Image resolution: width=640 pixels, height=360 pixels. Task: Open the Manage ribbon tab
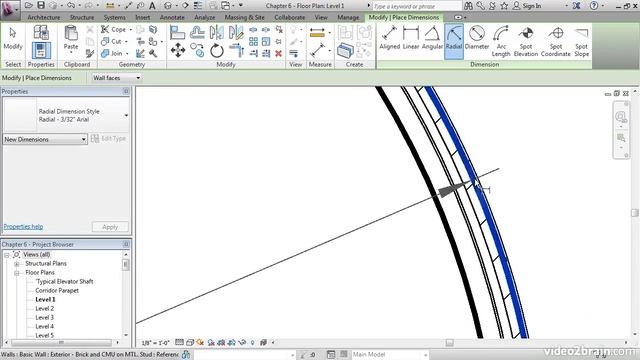[348, 18]
